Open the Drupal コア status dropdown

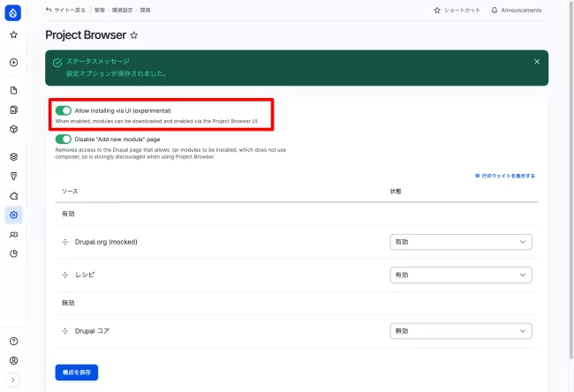click(x=461, y=331)
